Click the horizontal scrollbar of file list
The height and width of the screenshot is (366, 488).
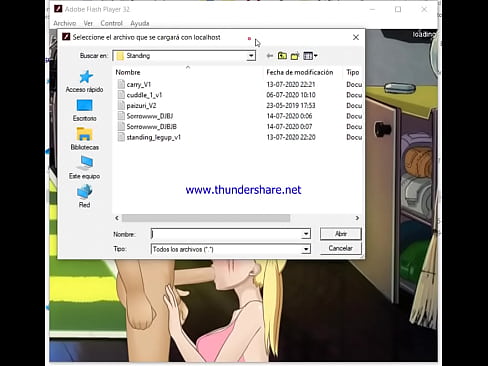coord(206,218)
